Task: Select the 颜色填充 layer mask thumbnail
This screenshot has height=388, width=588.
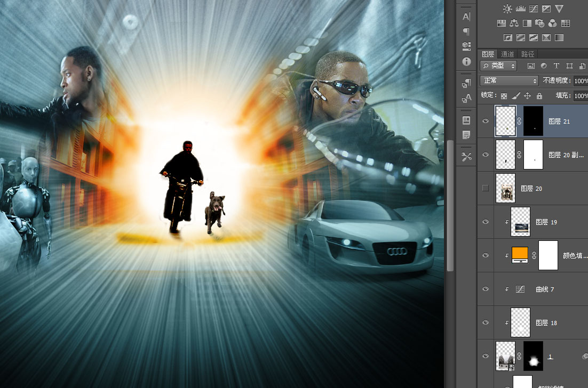Action: pyautogui.click(x=549, y=255)
